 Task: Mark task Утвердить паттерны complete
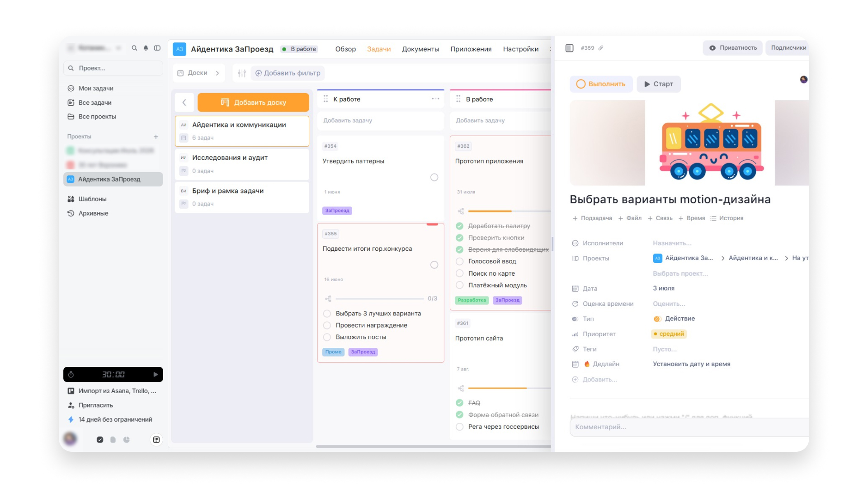[434, 178]
